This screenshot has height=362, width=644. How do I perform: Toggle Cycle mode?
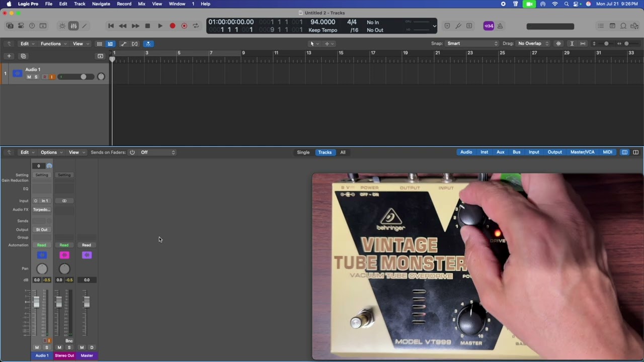click(x=196, y=26)
